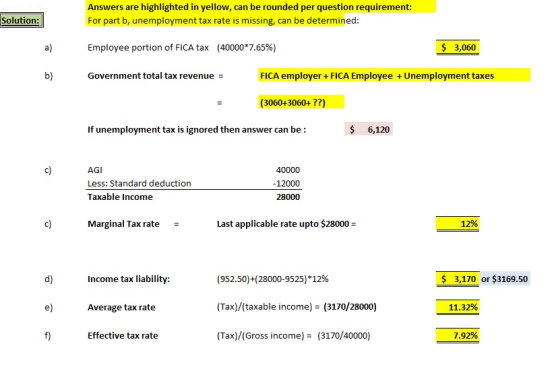Select 'Government total tax revenue' label
This screenshot has width=560, height=379.
coord(151,76)
